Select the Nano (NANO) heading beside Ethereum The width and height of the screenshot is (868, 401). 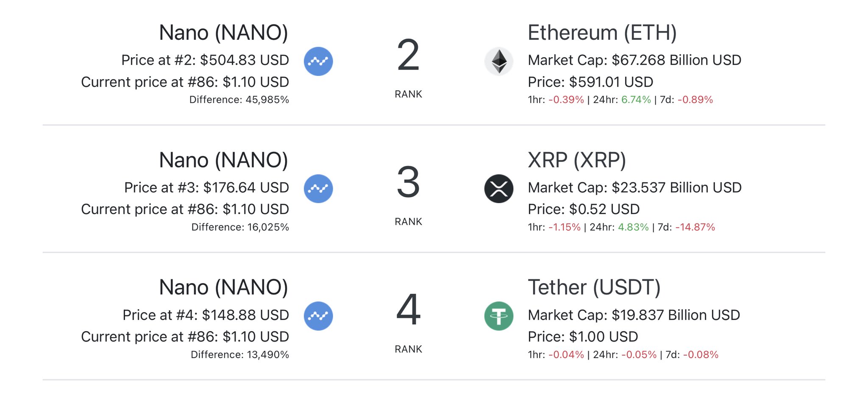223,33
